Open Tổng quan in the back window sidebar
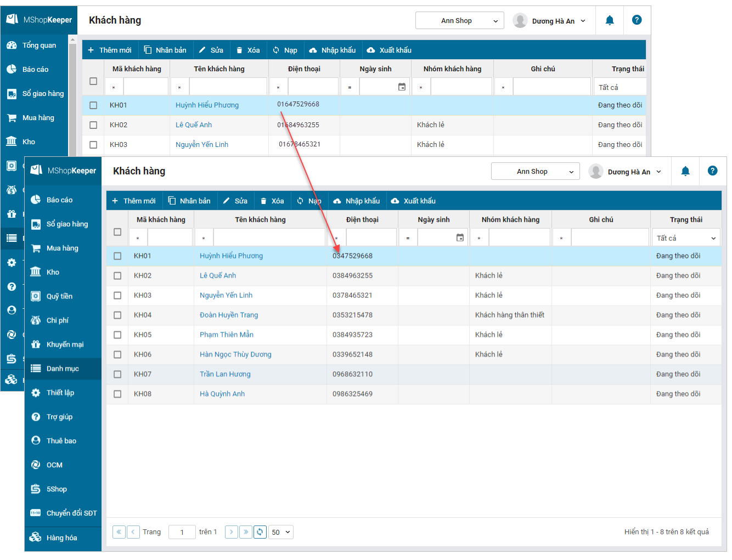 35,45
